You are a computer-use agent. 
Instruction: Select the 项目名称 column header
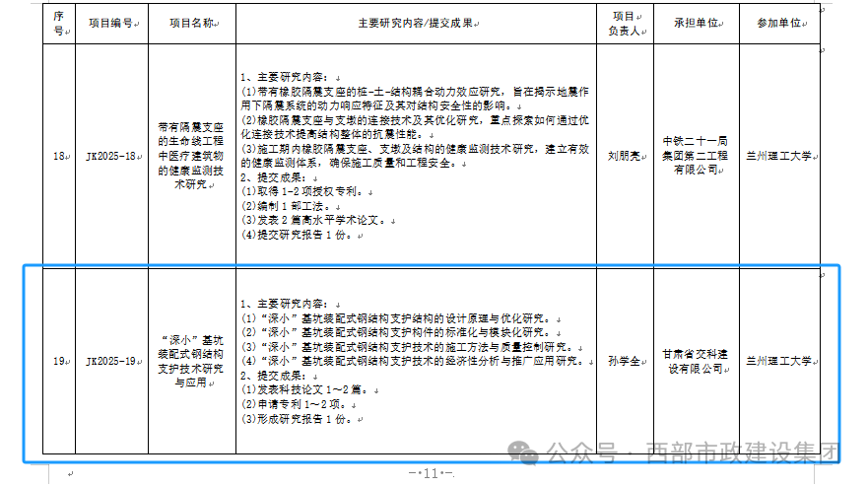coord(192,24)
